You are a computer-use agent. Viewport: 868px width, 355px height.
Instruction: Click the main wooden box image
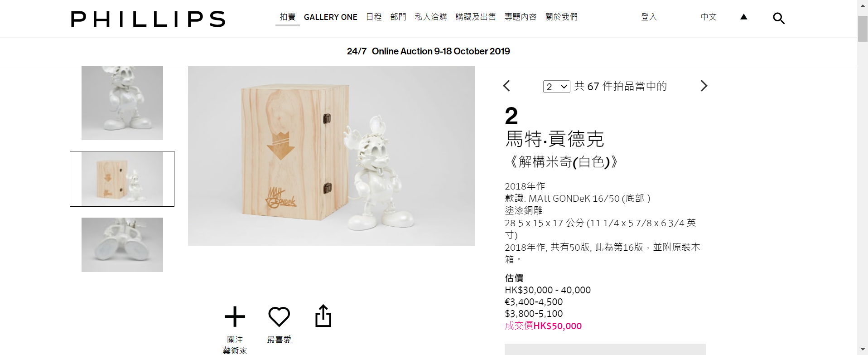point(331,156)
